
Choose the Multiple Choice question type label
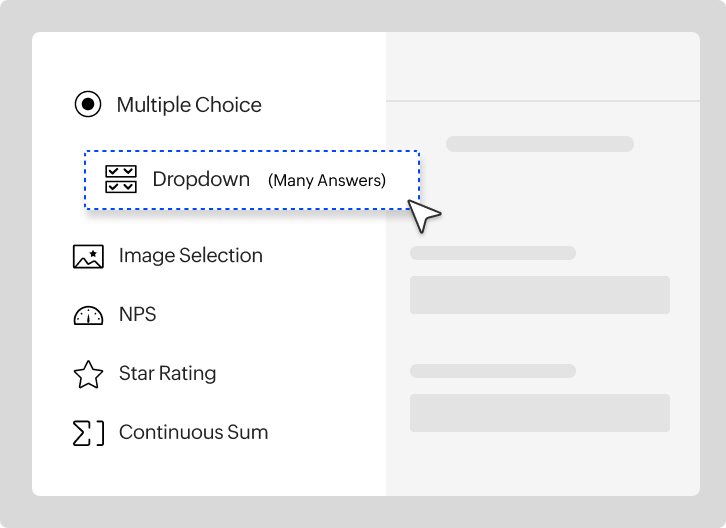point(189,104)
